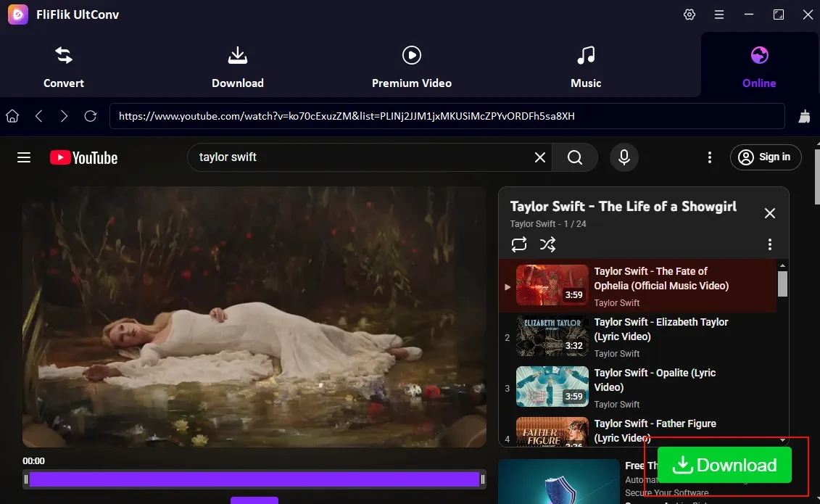This screenshot has height=504, width=820.
Task: Open the Music tab
Action: pyautogui.click(x=585, y=65)
